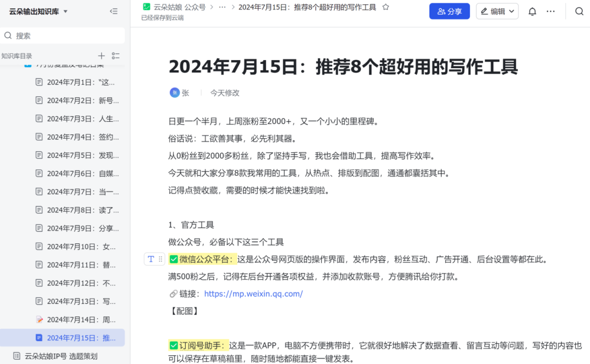Click the green 云朵姑娘 公众号 breadcrumb icon
This screenshot has height=364, width=590.
tap(146, 7)
